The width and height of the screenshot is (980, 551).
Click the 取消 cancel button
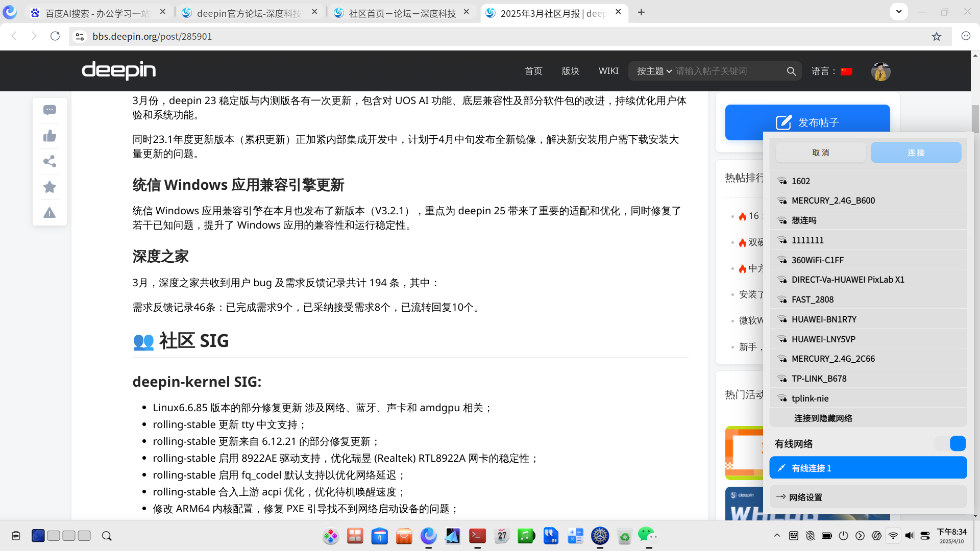(x=820, y=153)
